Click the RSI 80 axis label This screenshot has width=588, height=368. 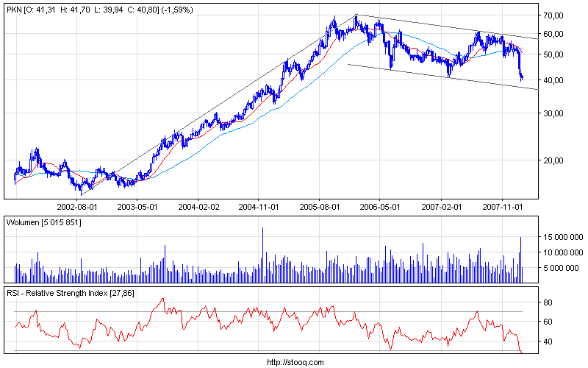(x=548, y=302)
